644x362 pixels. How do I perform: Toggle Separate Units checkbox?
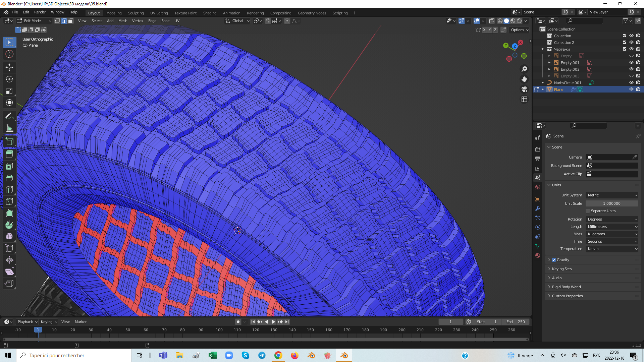click(x=588, y=211)
